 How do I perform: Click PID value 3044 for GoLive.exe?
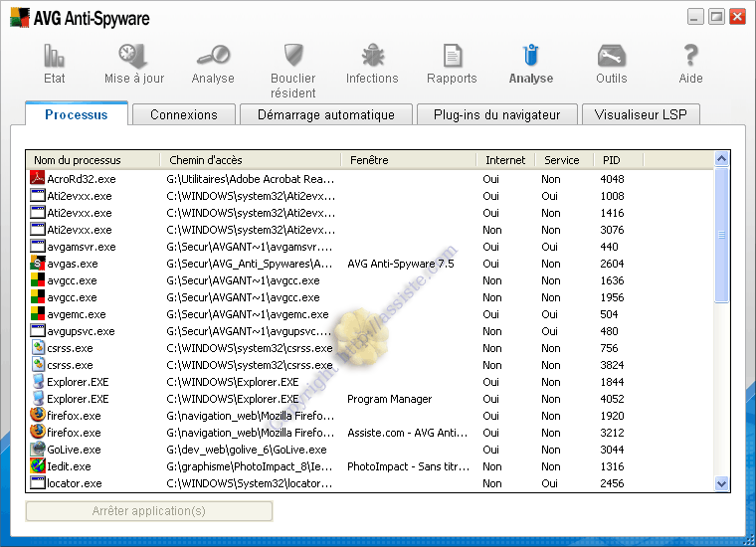point(612,450)
